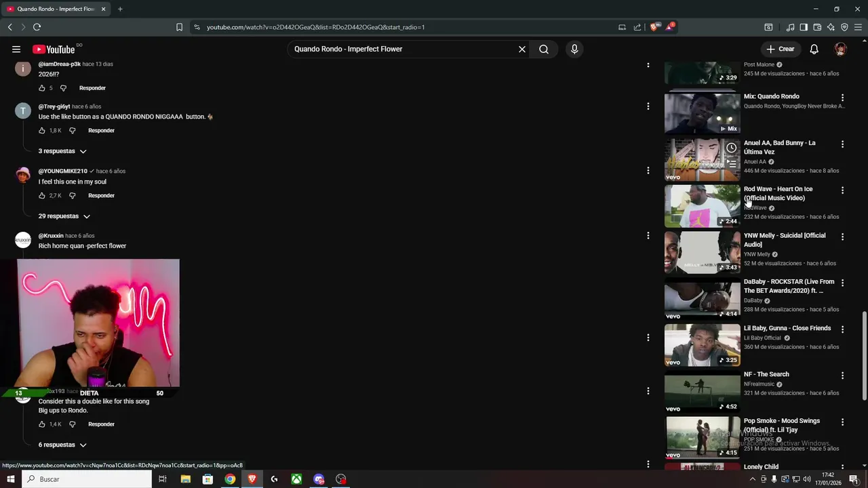Click the share icon in the address bar
The image size is (868, 488).
(x=637, y=27)
